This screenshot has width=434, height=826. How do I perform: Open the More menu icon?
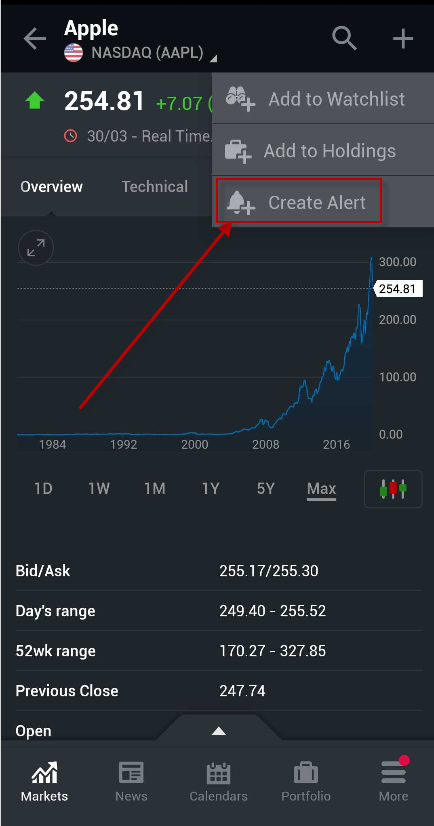tap(393, 772)
